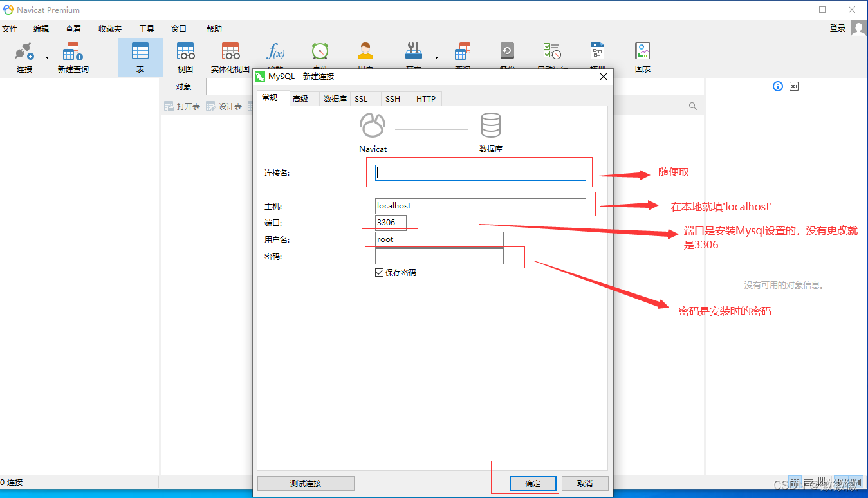868x498 pixels.
Task: Focus the 连接名 input field
Action: pyautogui.click(x=481, y=172)
